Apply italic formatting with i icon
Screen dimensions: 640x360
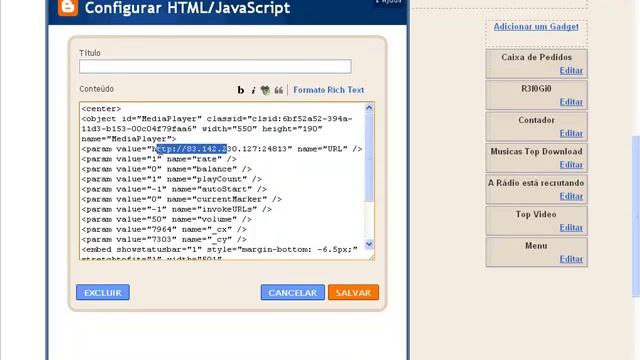point(253,90)
